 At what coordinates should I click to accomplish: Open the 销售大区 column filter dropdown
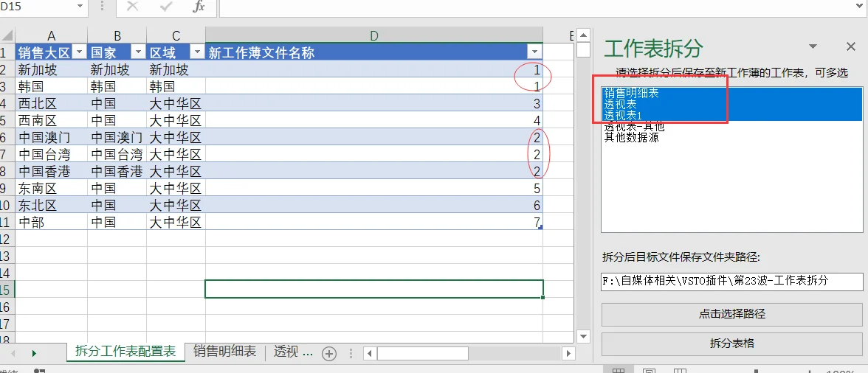point(80,52)
